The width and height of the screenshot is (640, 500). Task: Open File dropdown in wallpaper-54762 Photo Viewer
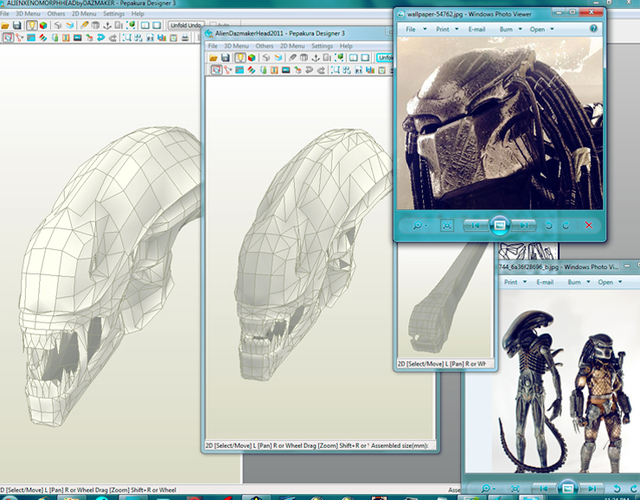(x=416, y=29)
